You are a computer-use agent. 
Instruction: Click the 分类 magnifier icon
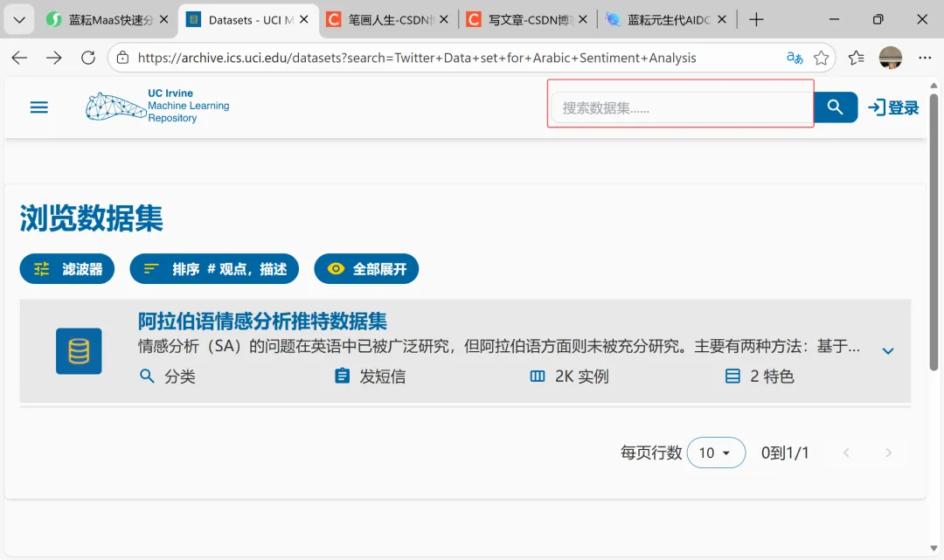pyautogui.click(x=147, y=376)
